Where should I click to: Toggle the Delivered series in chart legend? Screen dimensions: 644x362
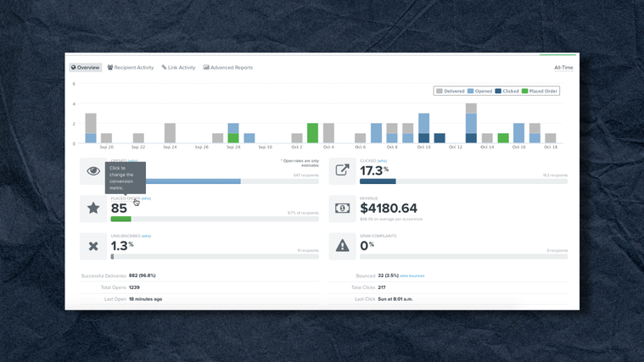tap(451, 91)
